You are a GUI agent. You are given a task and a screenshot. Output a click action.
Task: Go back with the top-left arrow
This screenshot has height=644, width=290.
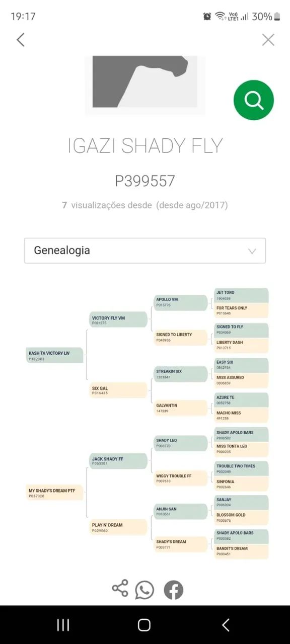[21, 40]
